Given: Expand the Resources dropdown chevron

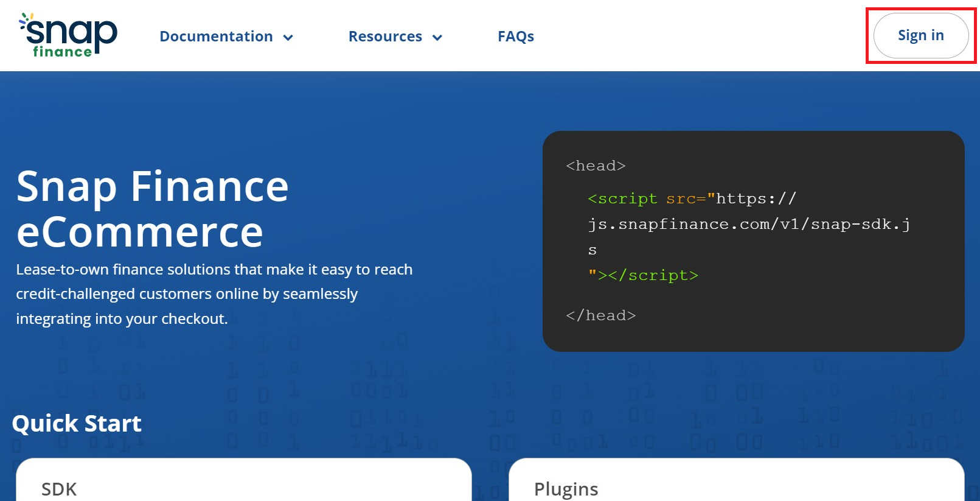Looking at the screenshot, I should [x=437, y=38].
